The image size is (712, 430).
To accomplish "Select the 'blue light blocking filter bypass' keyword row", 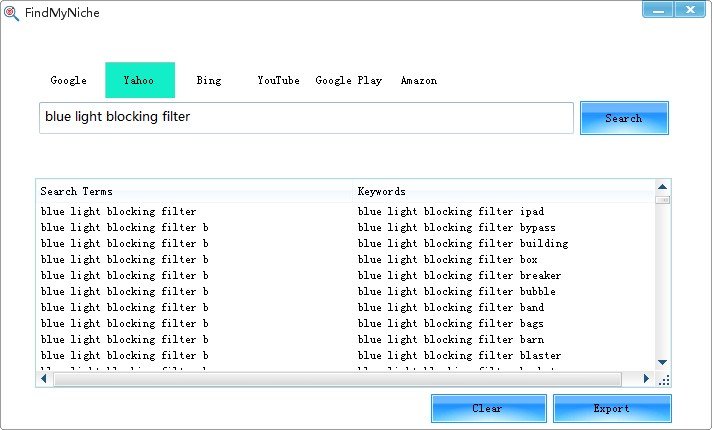I will [x=345, y=227].
